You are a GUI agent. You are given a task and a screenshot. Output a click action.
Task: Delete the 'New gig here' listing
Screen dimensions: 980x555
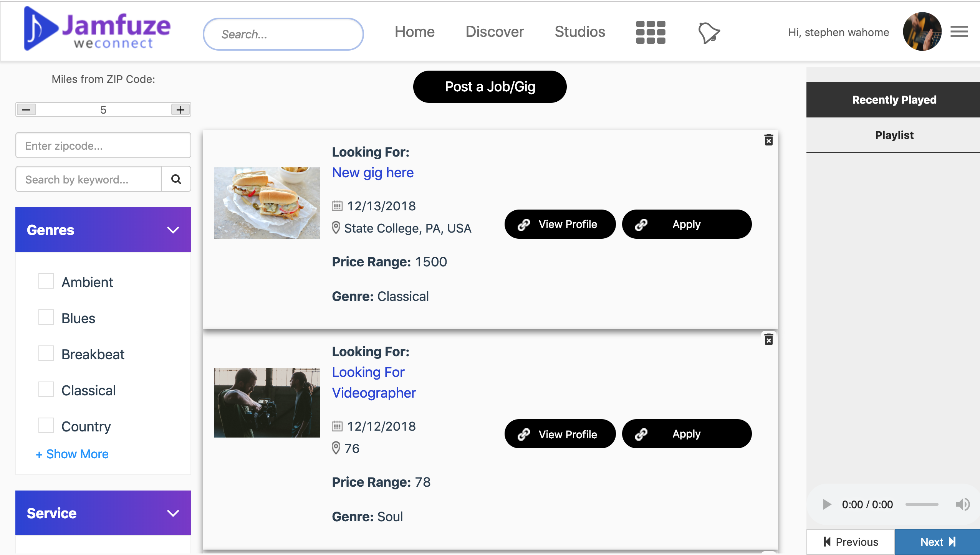tap(768, 140)
